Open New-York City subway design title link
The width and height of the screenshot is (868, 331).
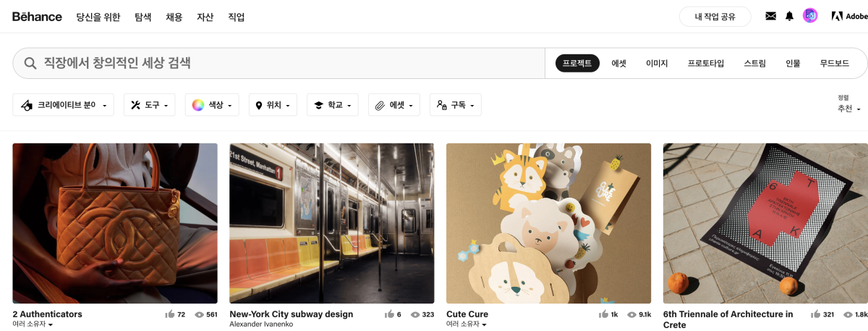(292, 314)
